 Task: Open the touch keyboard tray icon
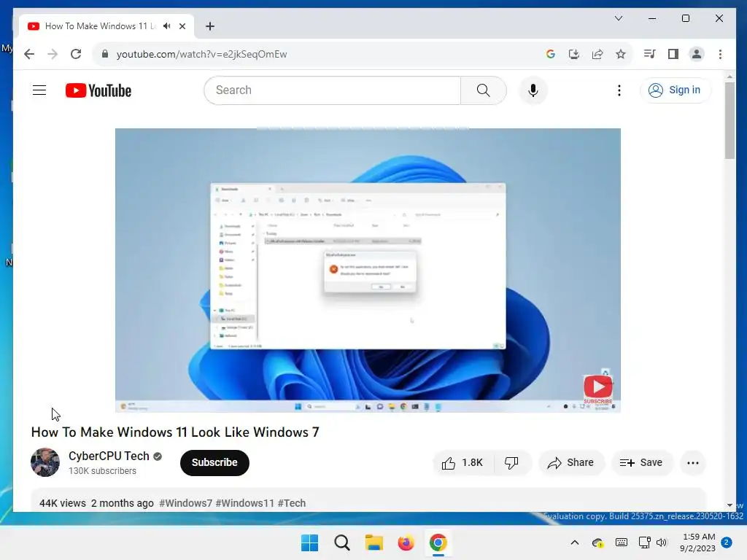click(x=622, y=542)
